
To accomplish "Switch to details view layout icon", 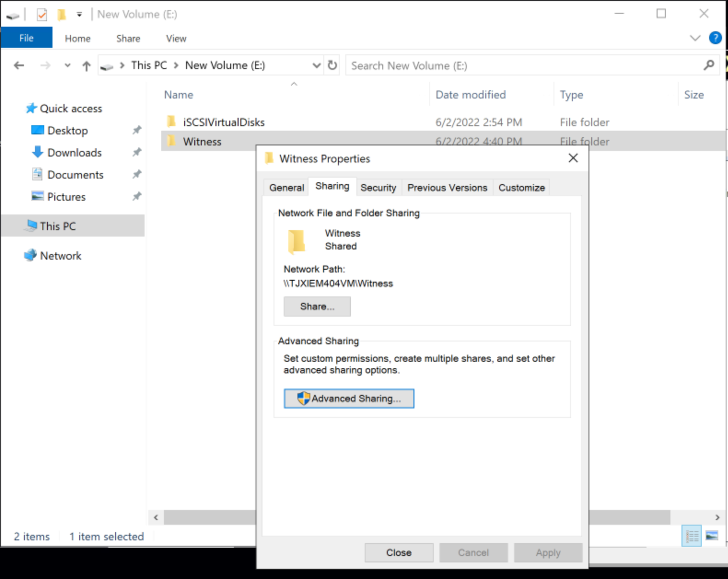I will tap(692, 536).
